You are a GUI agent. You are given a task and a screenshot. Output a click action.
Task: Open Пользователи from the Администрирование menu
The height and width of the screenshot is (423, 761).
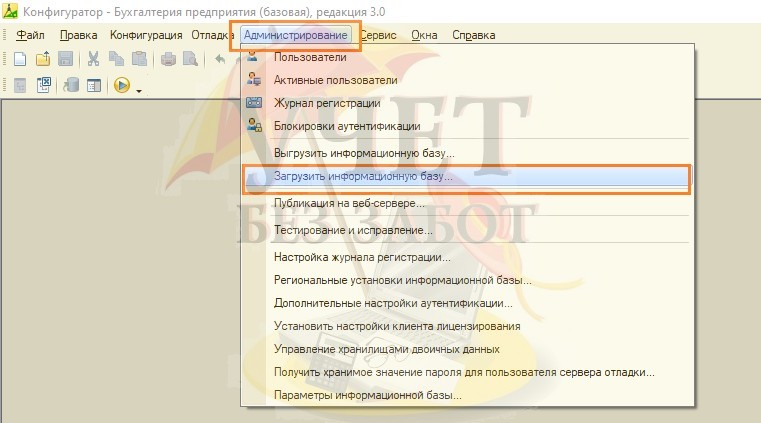pyautogui.click(x=310, y=57)
